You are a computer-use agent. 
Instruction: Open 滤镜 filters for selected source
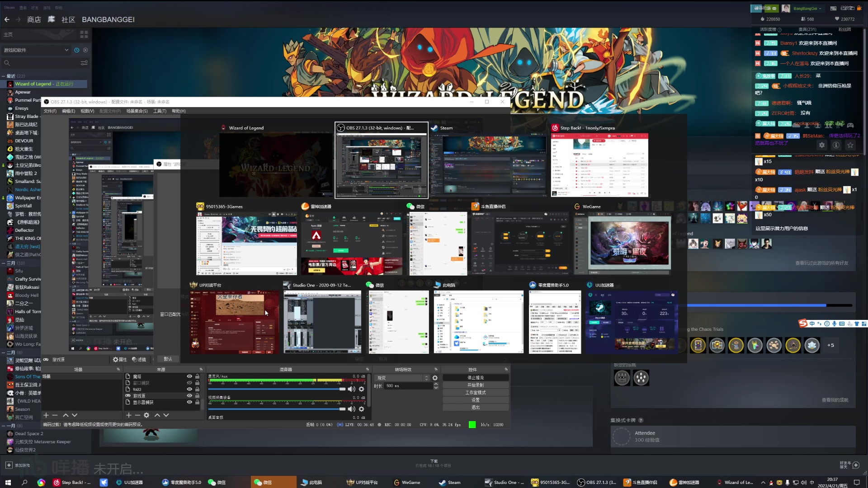139,360
